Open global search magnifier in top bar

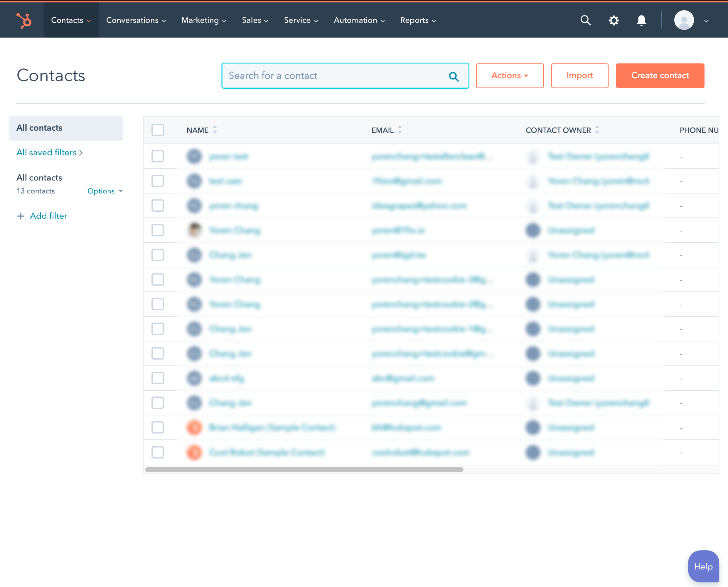[x=585, y=20]
